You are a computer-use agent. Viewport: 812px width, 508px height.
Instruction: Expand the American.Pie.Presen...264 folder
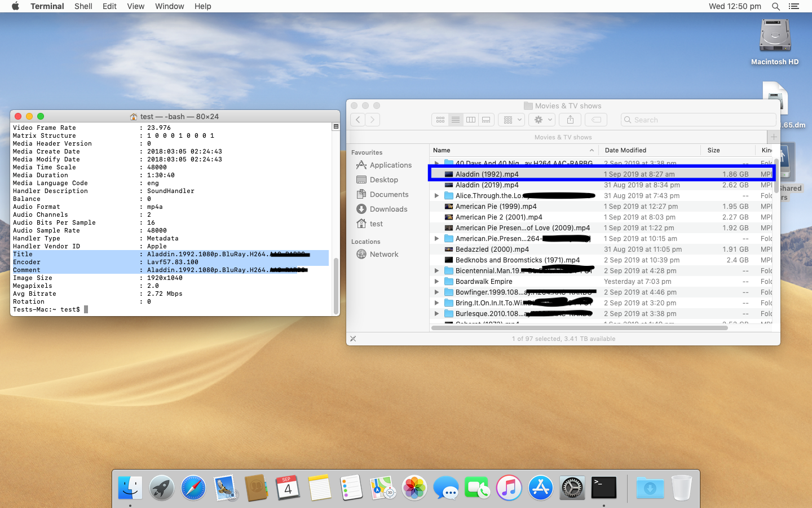[436, 239]
